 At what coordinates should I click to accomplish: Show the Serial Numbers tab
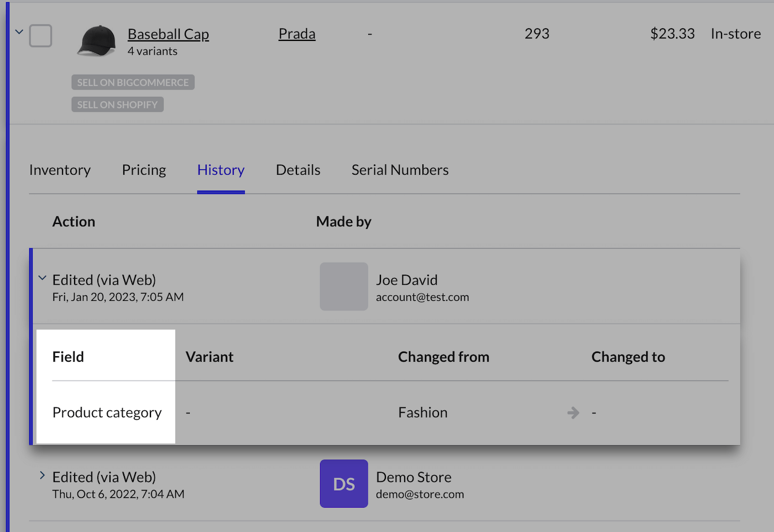click(x=400, y=170)
